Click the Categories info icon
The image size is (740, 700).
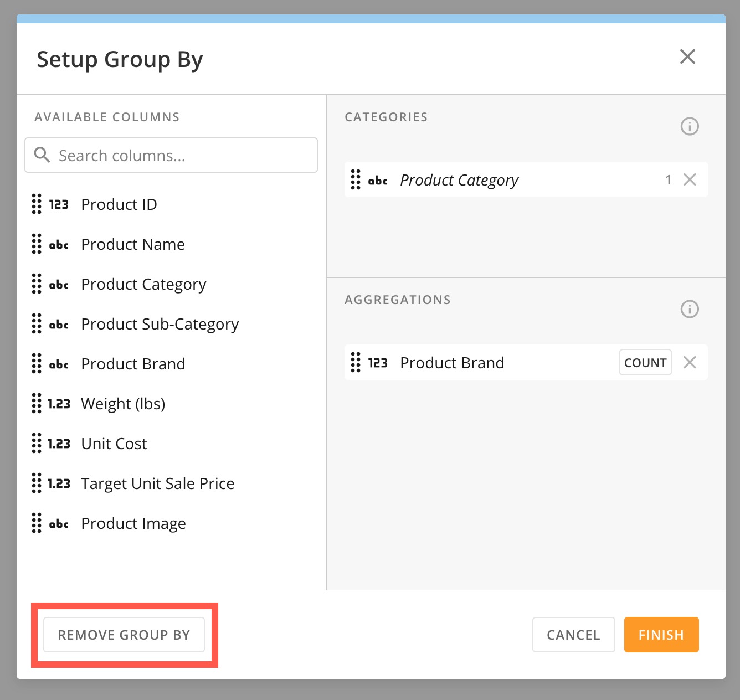pos(689,126)
